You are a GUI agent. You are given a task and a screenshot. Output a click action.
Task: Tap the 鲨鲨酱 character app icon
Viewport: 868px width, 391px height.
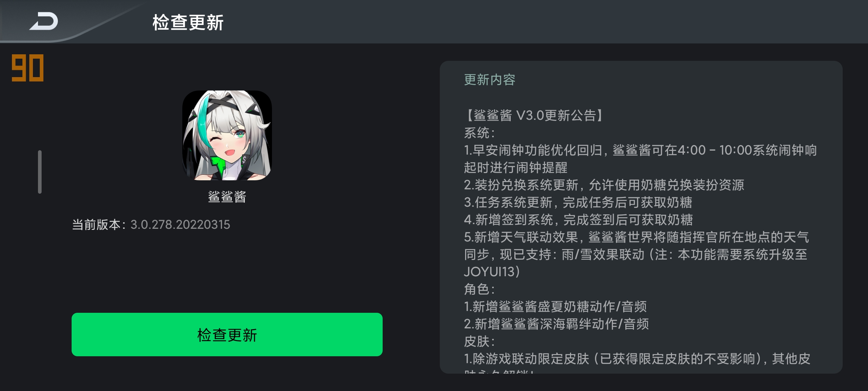[227, 135]
